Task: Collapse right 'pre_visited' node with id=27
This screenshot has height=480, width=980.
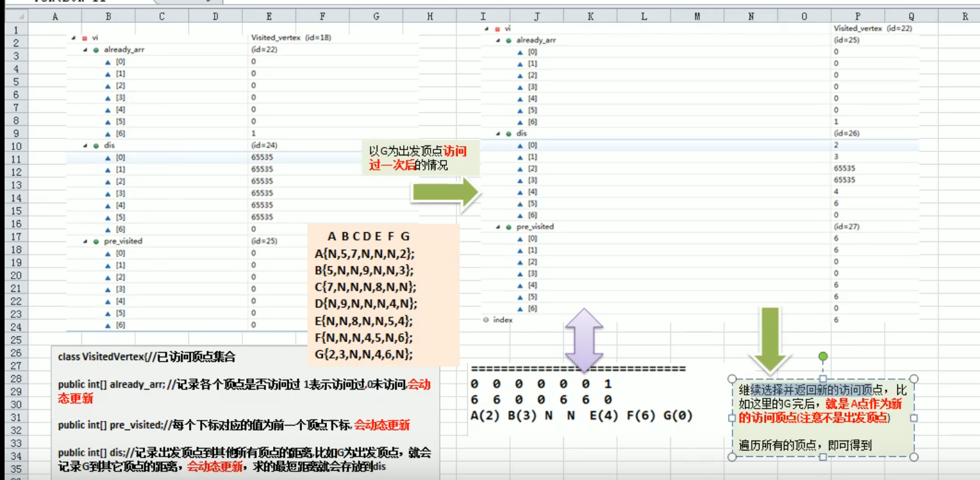Action: [498, 227]
